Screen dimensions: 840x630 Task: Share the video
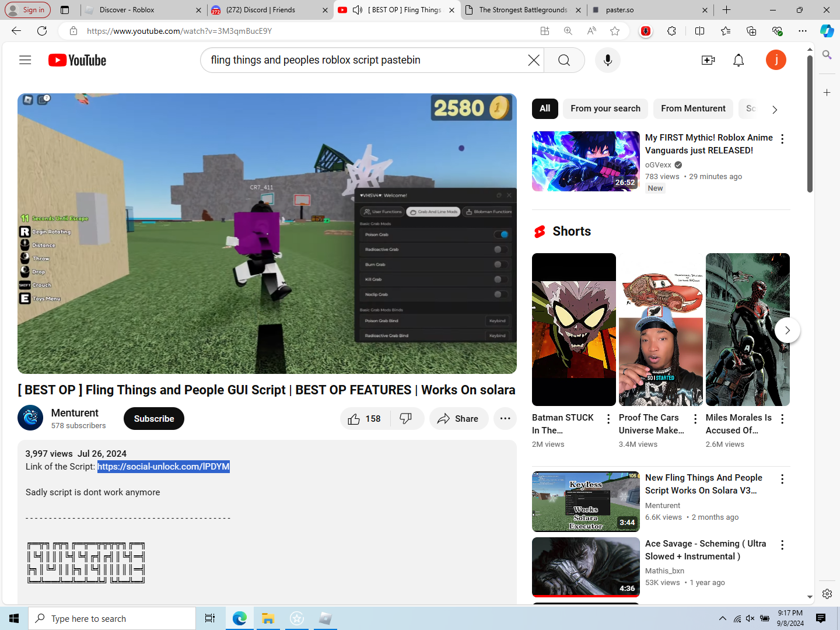[459, 419]
